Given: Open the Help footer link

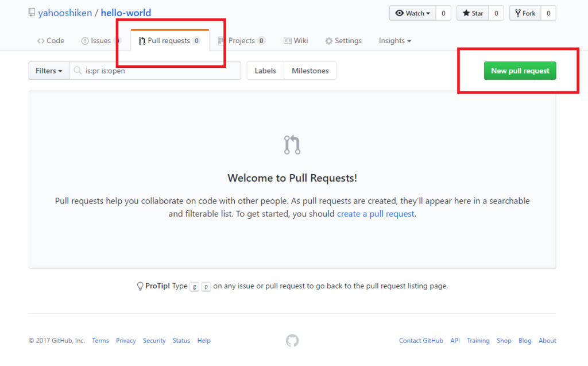Looking at the screenshot, I should [204, 341].
